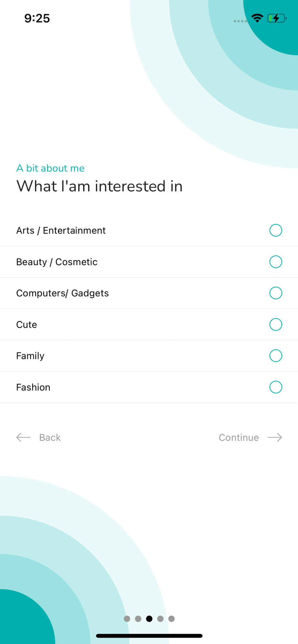Tap the last page indicator dot

172,619
